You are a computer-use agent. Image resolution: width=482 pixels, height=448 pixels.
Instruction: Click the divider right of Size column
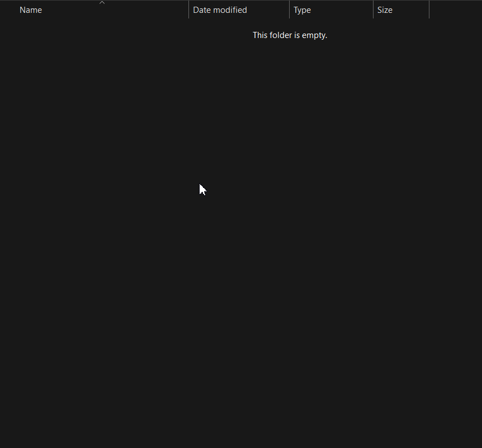pyautogui.click(x=429, y=10)
